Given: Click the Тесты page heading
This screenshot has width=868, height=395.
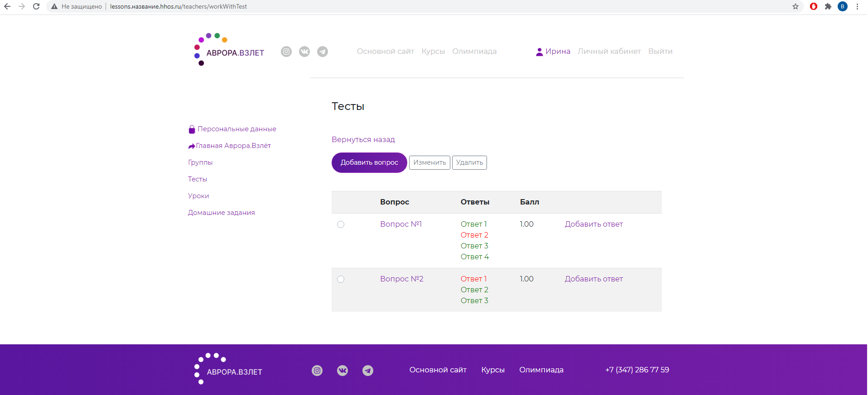Looking at the screenshot, I should [348, 106].
